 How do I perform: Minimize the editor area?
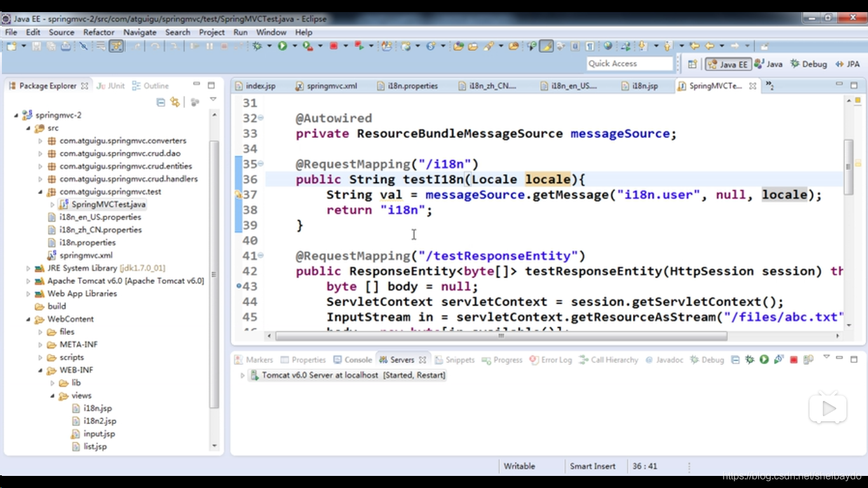click(x=839, y=85)
